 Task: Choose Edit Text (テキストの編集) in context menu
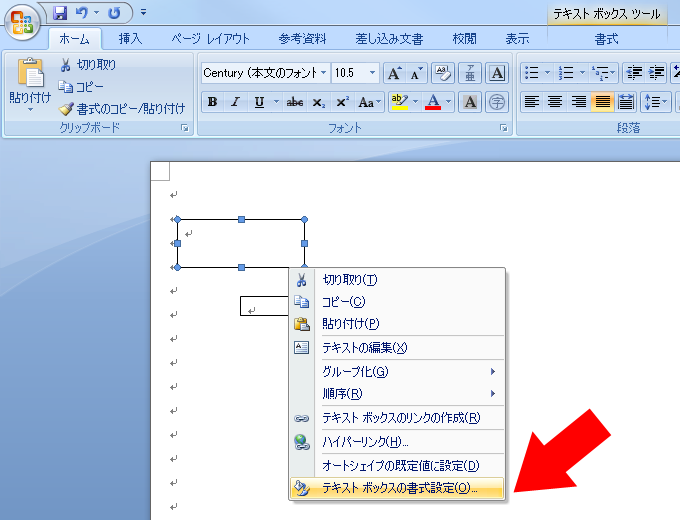tap(364, 347)
